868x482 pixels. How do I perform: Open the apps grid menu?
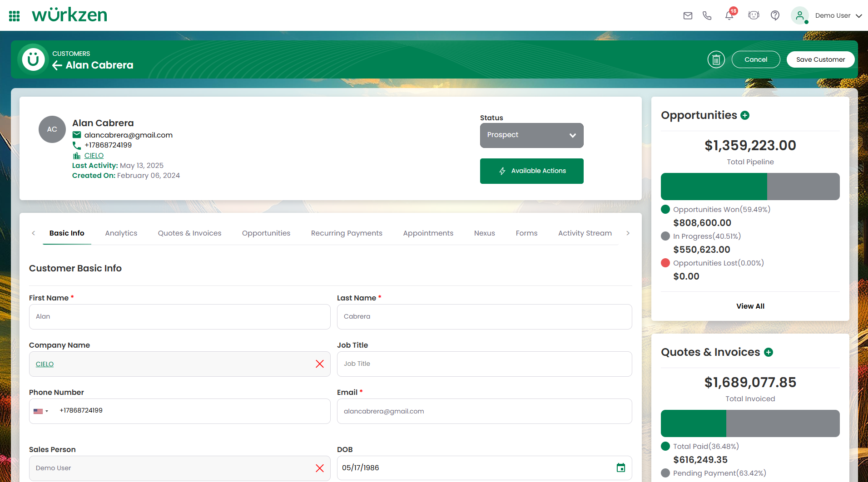pyautogui.click(x=15, y=16)
